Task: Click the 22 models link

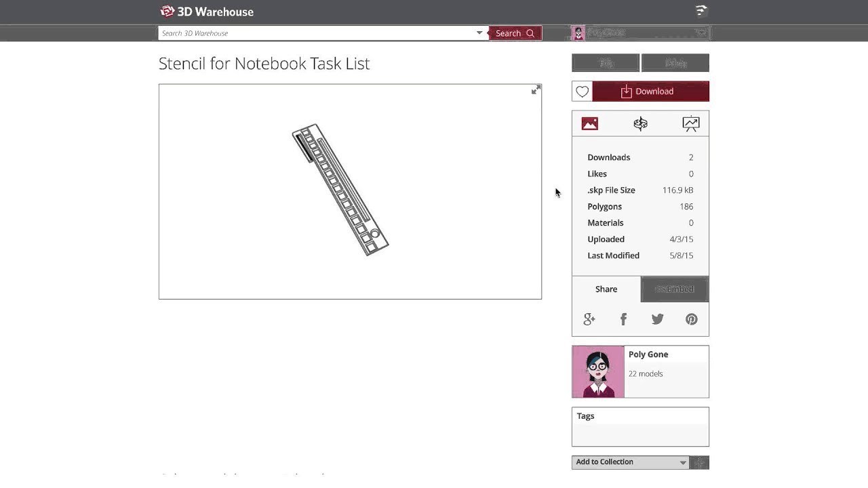Action: click(646, 373)
